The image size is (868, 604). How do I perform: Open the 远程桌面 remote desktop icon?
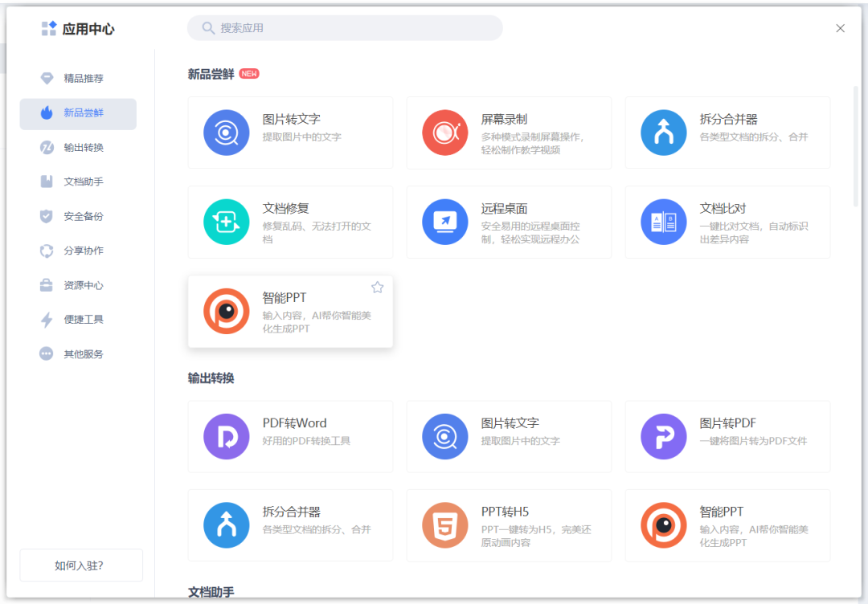pyautogui.click(x=445, y=222)
